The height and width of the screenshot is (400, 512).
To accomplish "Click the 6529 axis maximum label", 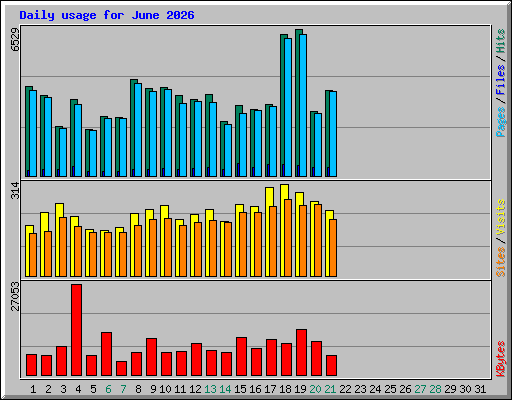I will click(x=15, y=40).
